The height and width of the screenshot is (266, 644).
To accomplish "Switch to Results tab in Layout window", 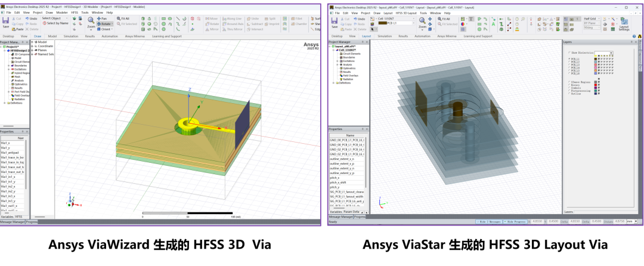I will click(x=403, y=36).
